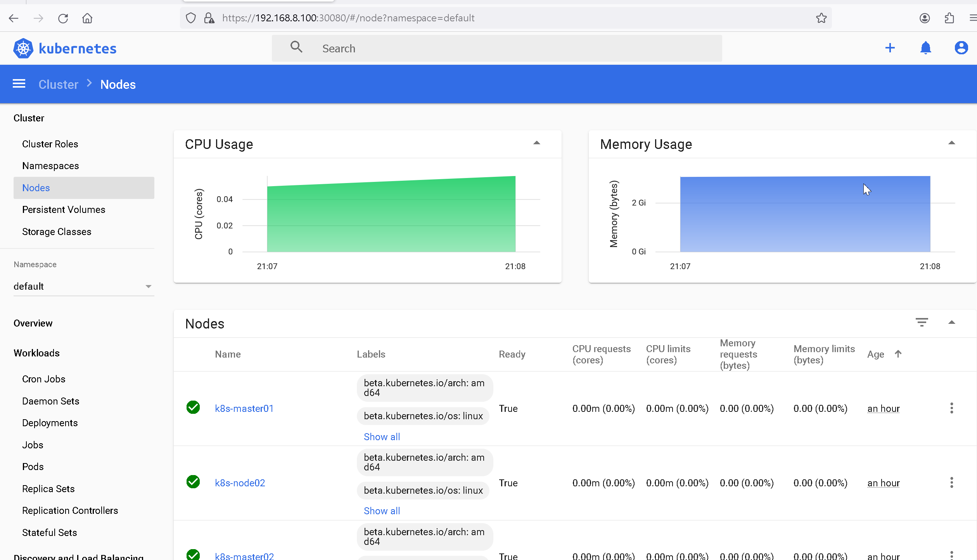The image size is (977, 560).
Task: Click the Nodes table filter icon
Action: click(x=922, y=322)
